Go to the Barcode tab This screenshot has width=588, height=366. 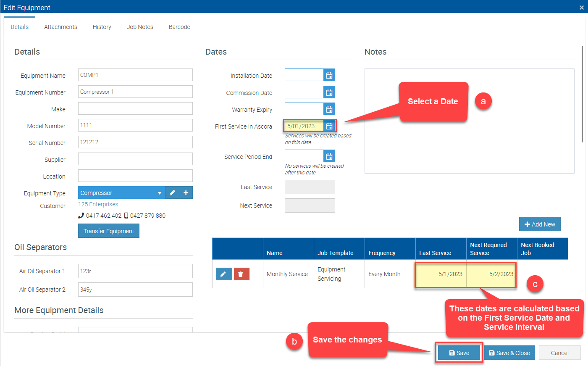click(x=179, y=27)
